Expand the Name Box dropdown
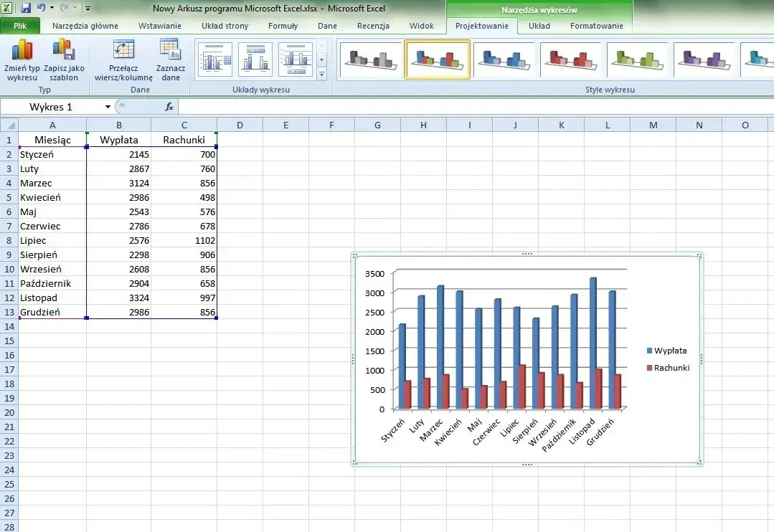The width and height of the screenshot is (774, 532). (x=107, y=107)
